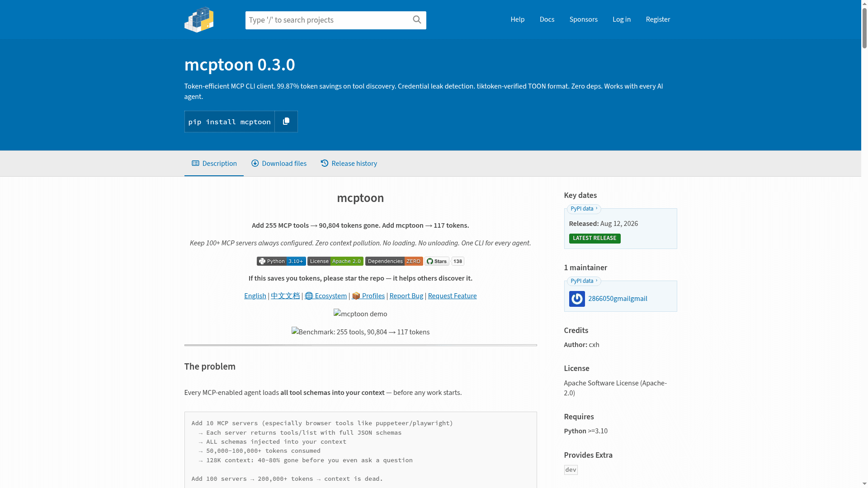The image size is (868, 488).
Task: Open the Help menu item
Action: (518, 19)
